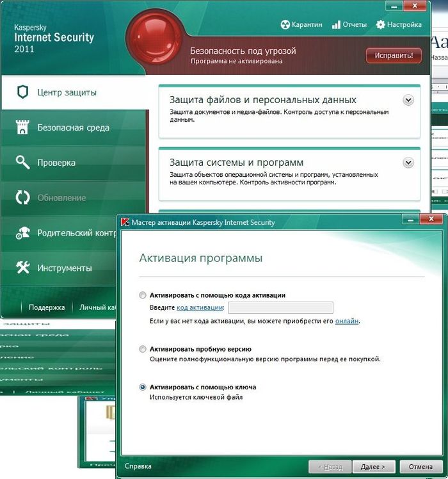
Task: Close the activation wizard window
Action: (431, 219)
